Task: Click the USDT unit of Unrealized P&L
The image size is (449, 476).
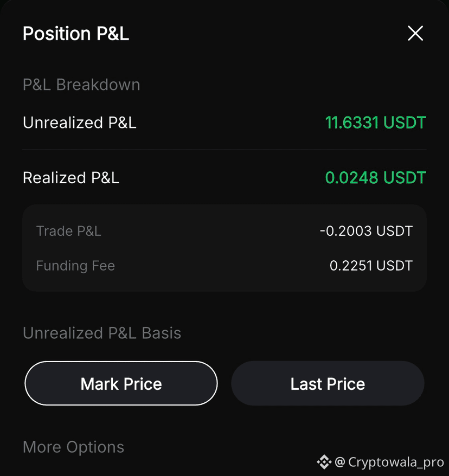Action: tap(405, 123)
